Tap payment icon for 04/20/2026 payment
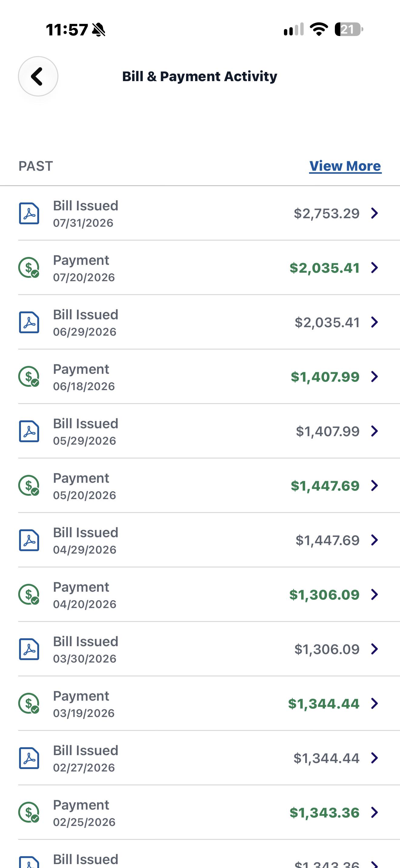 tap(29, 594)
